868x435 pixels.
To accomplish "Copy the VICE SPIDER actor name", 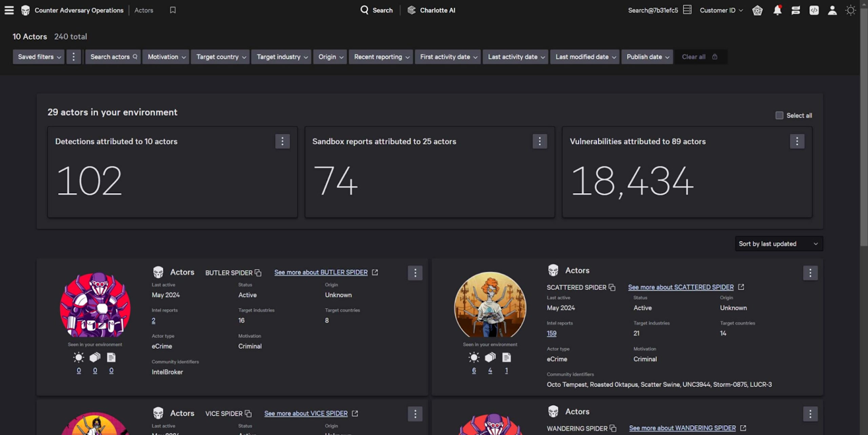I will pyautogui.click(x=248, y=413).
